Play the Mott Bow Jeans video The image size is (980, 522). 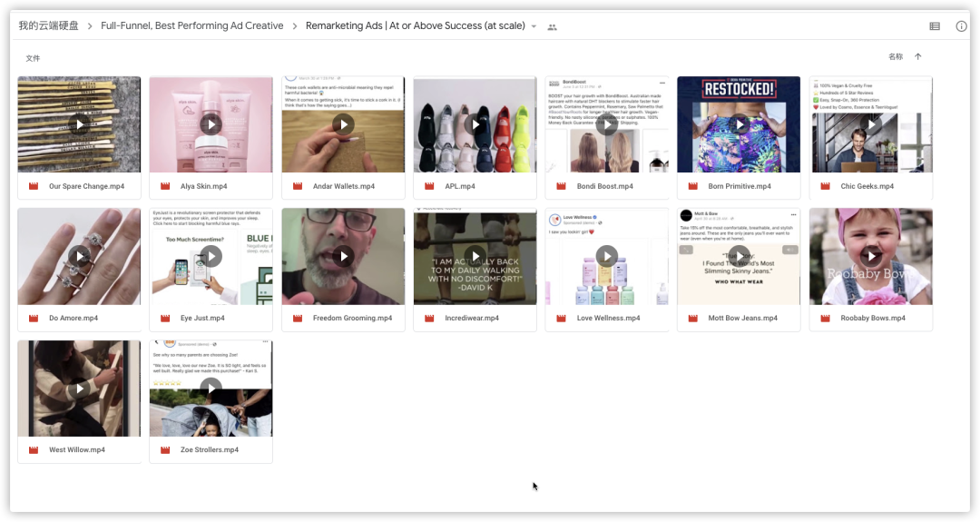click(x=739, y=256)
